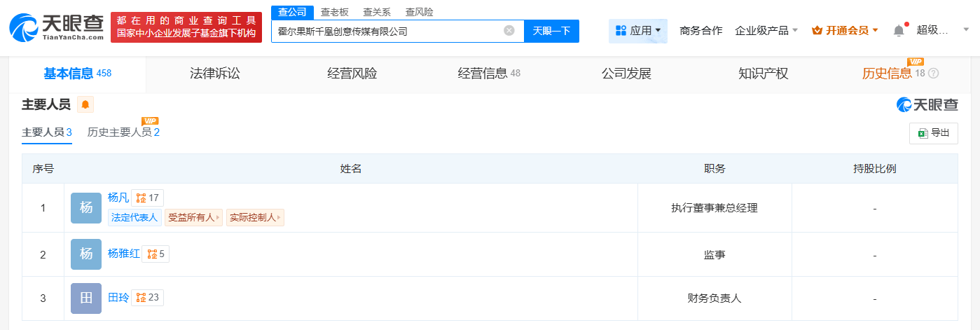Select the 查老板 search tab
This screenshot has height=330, width=980.
[x=335, y=12]
